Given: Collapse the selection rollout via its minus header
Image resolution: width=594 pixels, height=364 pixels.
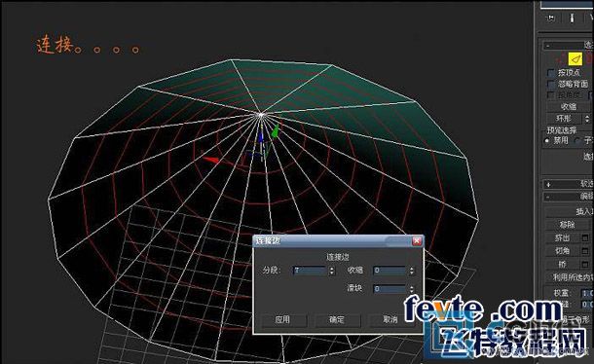Looking at the screenshot, I should 569,46.
